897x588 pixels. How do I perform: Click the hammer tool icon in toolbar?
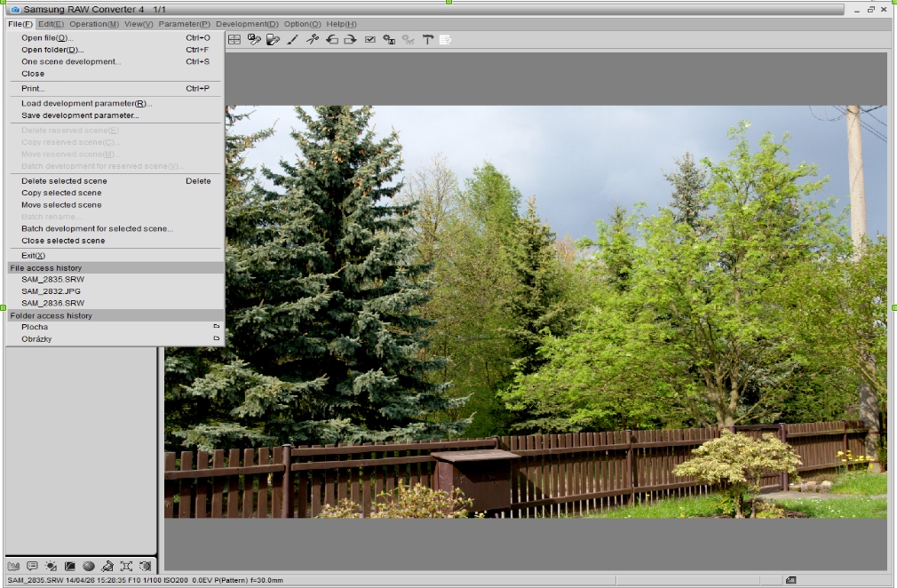(x=427, y=40)
